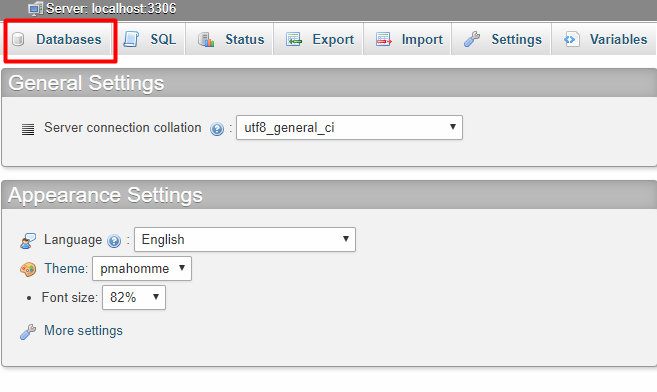Switch to the SQL tab
This screenshot has width=657, height=392.
pyautogui.click(x=151, y=39)
